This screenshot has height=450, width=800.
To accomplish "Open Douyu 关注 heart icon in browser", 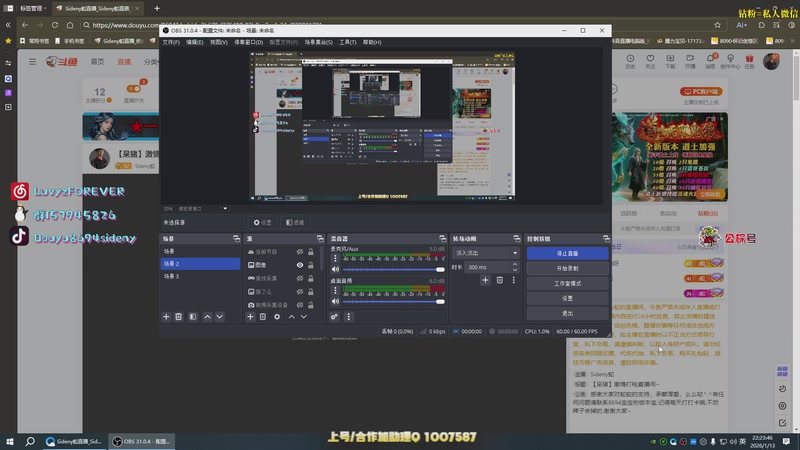I will 650,61.
